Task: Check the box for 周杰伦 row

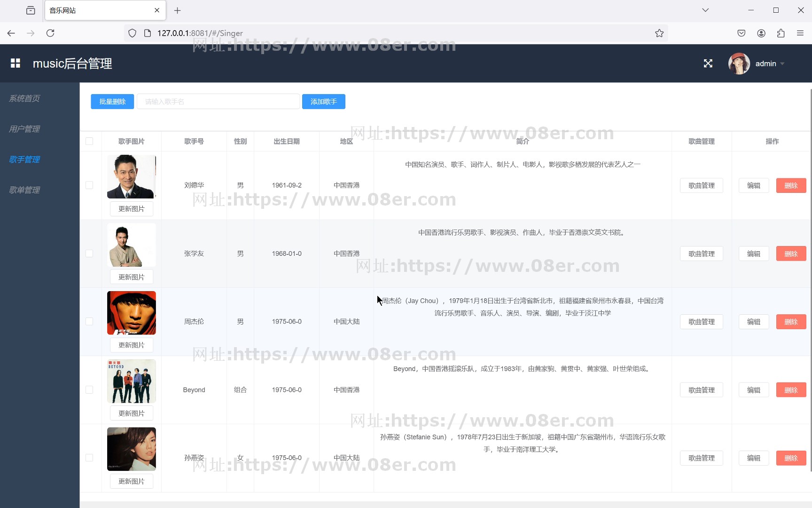Action: tap(89, 321)
